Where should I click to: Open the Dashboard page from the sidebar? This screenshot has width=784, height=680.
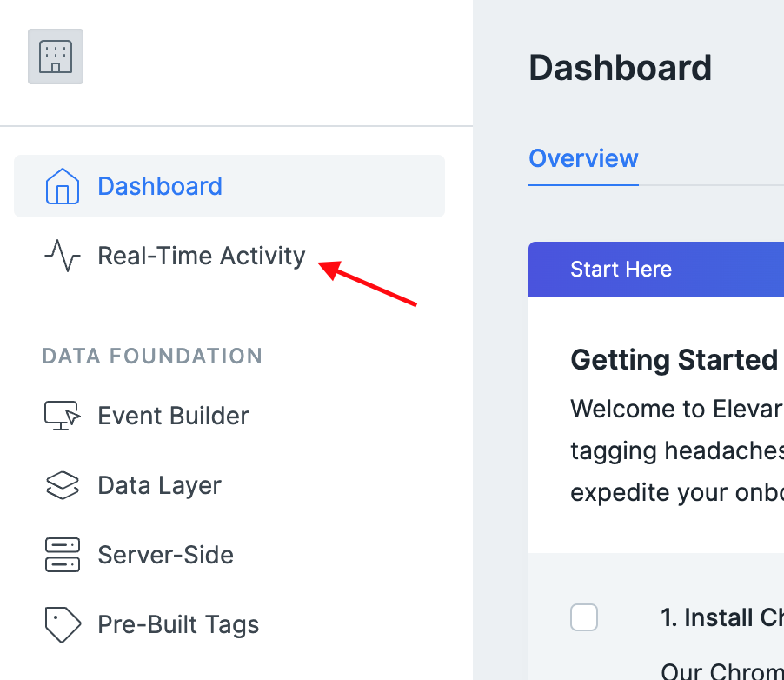[160, 186]
